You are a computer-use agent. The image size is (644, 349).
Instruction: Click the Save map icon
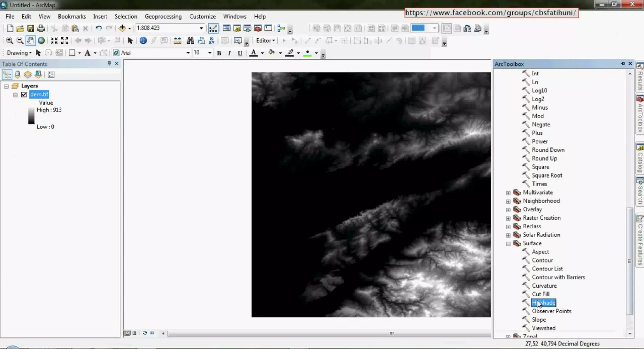click(31, 28)
